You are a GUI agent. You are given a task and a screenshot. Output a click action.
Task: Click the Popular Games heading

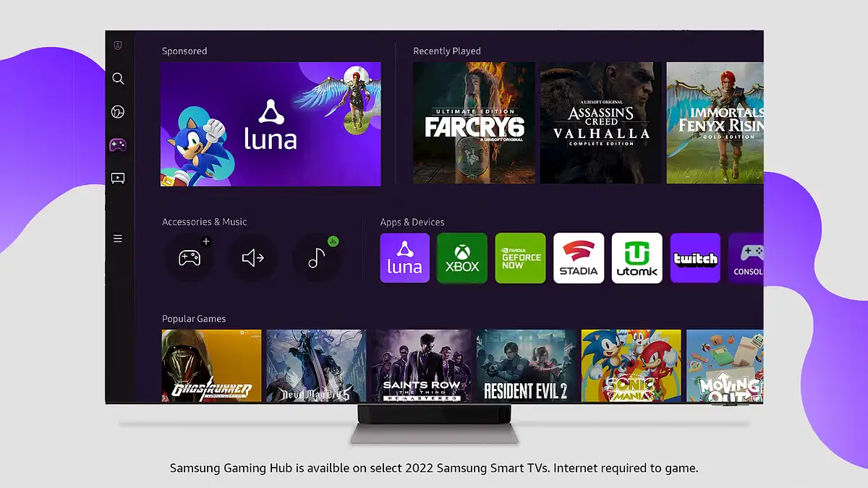pyautogui.click(x=194, y=319)
